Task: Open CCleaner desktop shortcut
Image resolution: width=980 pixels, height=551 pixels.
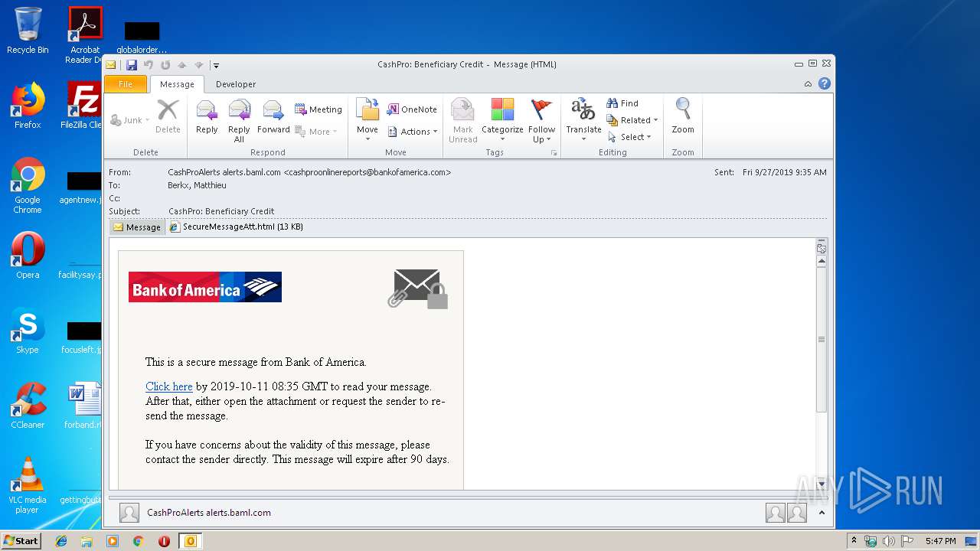Action: pos(28,406)
